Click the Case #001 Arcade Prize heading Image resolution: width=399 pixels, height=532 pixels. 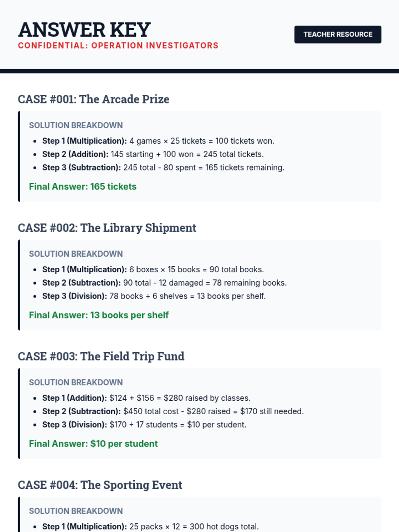(x=93, y=99)
